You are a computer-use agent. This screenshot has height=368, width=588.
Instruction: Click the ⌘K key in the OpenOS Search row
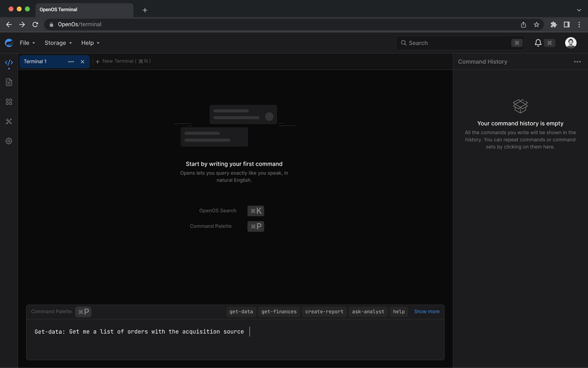[256, 211]
